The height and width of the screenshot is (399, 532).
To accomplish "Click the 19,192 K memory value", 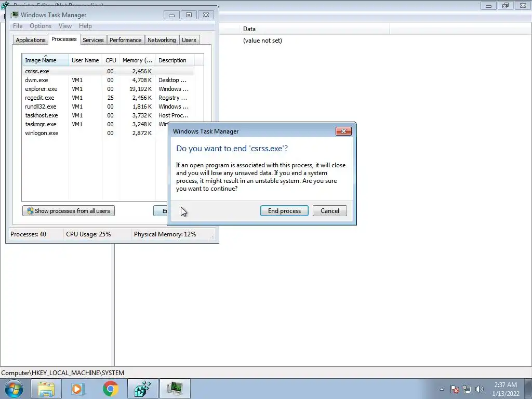I will tap(140, 89).
